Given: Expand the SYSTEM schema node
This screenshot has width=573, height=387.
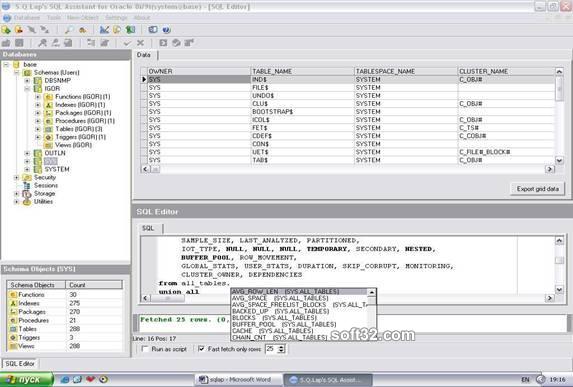Looking at the screenshot, I should (27, 170).
